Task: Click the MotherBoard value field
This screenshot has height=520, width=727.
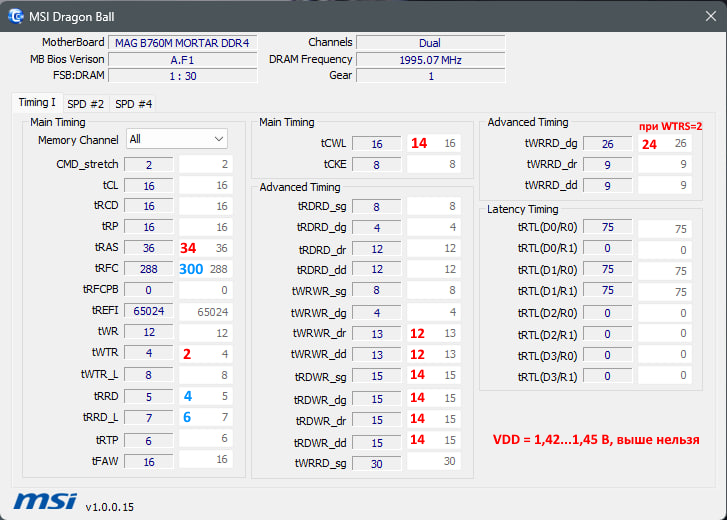Action: pyautogui.click(x=183, y=43)
